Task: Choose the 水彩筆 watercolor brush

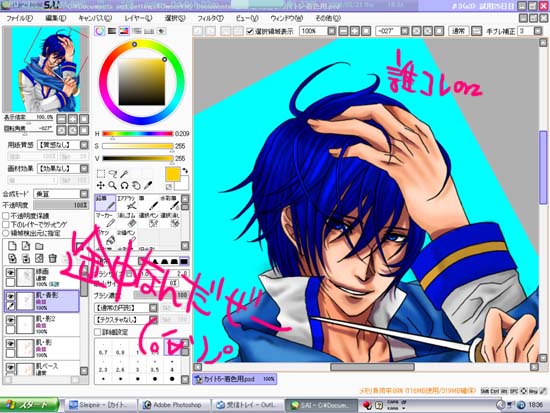Action: coord(170,203)
